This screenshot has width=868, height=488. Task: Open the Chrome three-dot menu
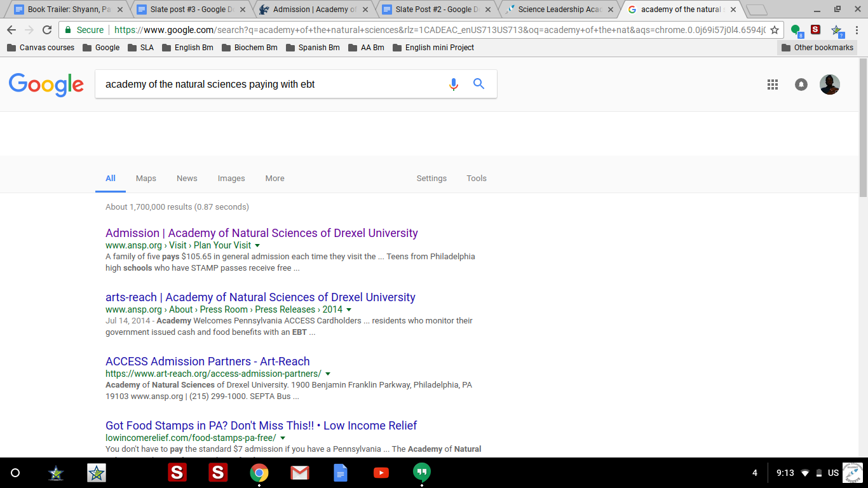click(x=857, y=30)
